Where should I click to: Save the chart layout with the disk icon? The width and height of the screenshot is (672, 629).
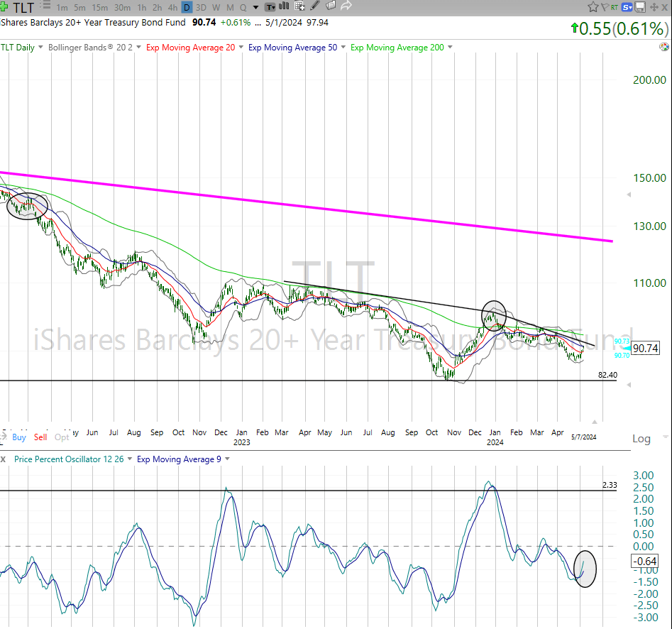click(x=639, y=6)
